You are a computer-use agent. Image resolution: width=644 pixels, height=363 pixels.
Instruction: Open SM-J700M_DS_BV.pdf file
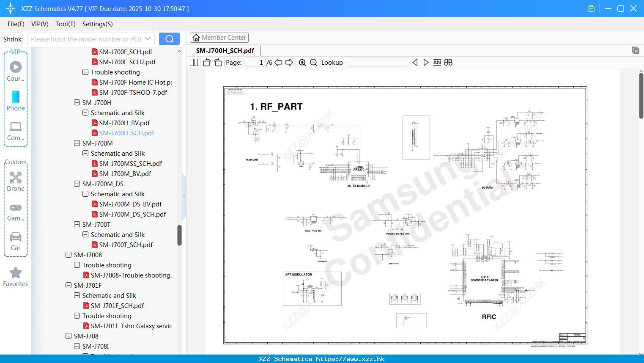point(130,204)
